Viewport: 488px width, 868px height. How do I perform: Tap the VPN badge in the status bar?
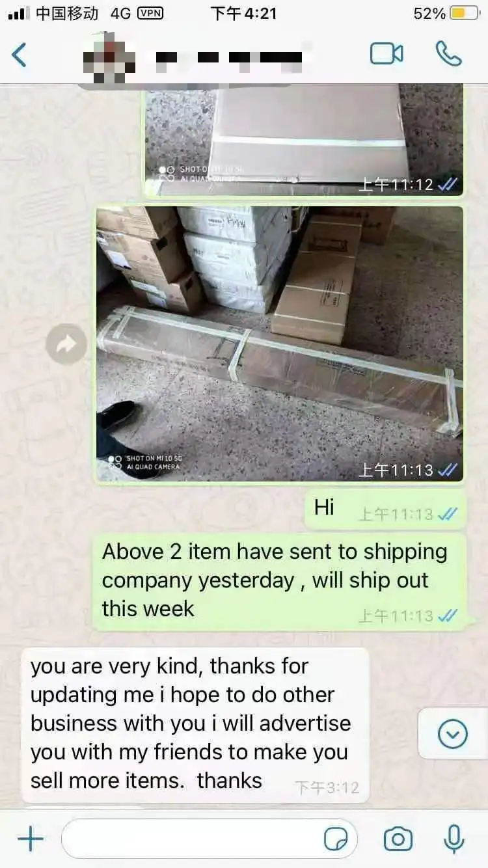[150, 13]
